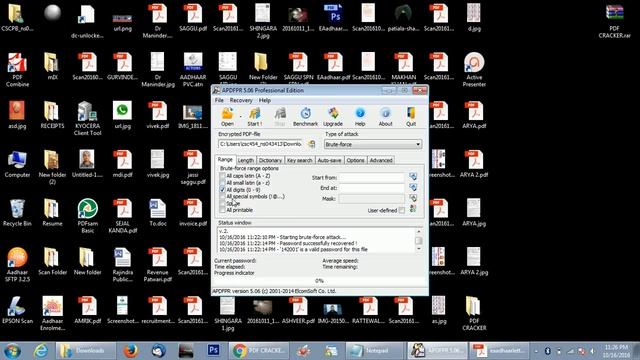The width and height of the screenshot is (640, 360).
Task: Switch to the Advanced tab
Action: pyautogui.click(x=381, y=160)
